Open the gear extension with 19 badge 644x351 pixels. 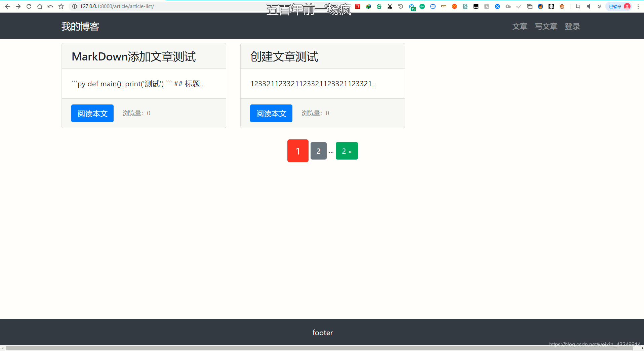coord(412,7)
